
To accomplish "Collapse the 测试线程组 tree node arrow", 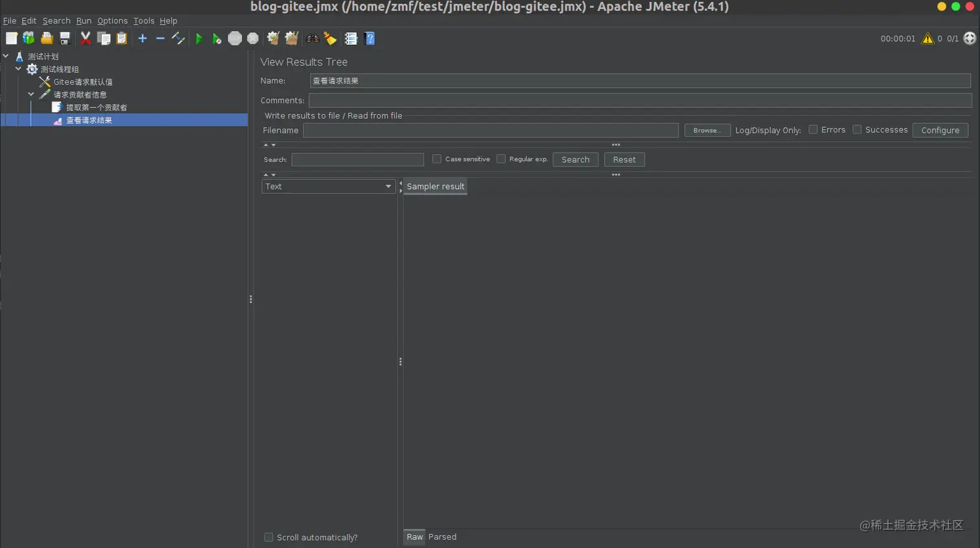I will (x=18, y=69).
